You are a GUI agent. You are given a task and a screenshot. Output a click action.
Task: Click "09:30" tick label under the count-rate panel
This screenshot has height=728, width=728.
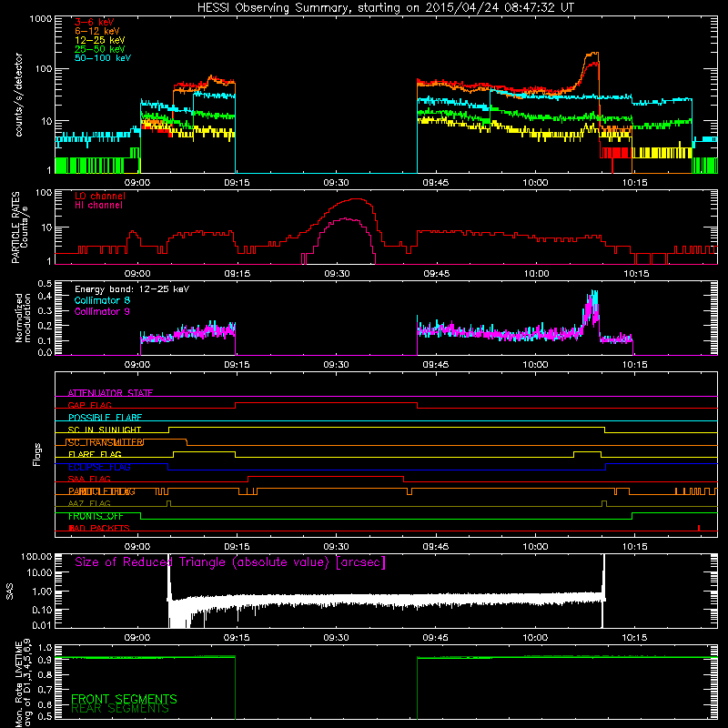[336, 183]
